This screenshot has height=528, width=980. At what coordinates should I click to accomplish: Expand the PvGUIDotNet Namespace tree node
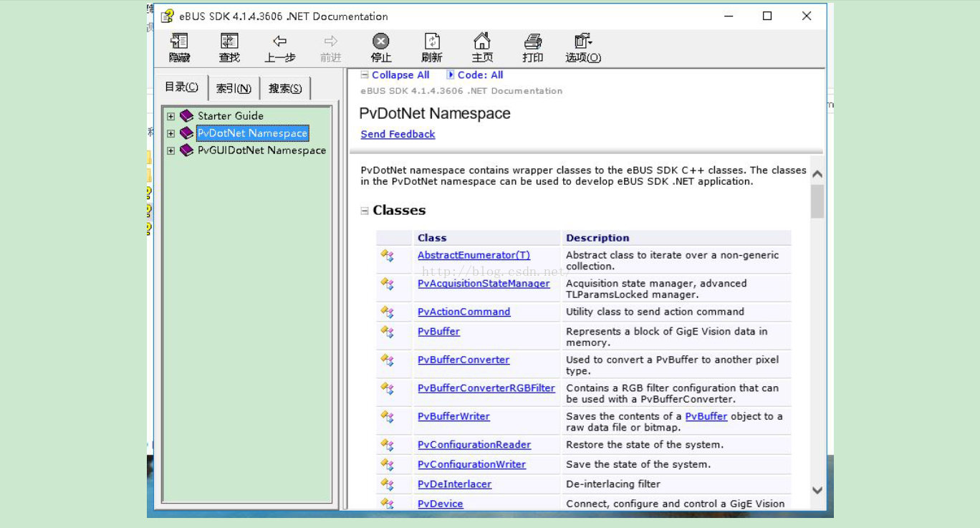click(x=170, y=150)
